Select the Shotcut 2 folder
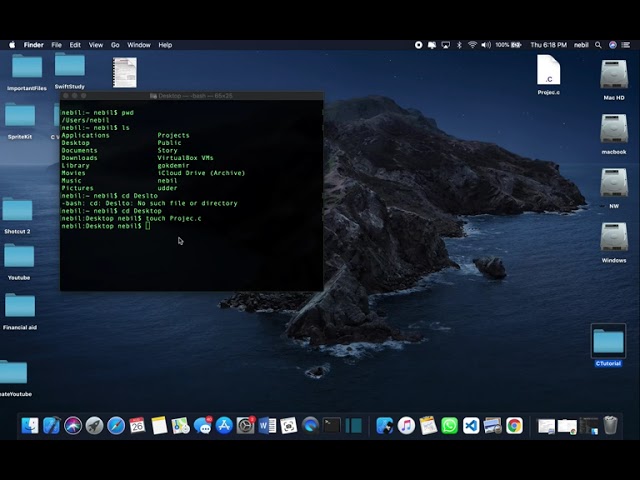 point(17,210)
